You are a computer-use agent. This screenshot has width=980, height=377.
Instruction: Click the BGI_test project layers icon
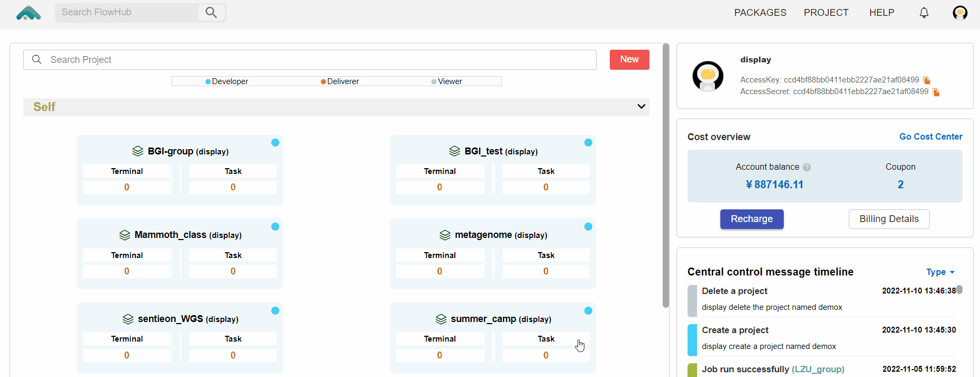[454, 151]
